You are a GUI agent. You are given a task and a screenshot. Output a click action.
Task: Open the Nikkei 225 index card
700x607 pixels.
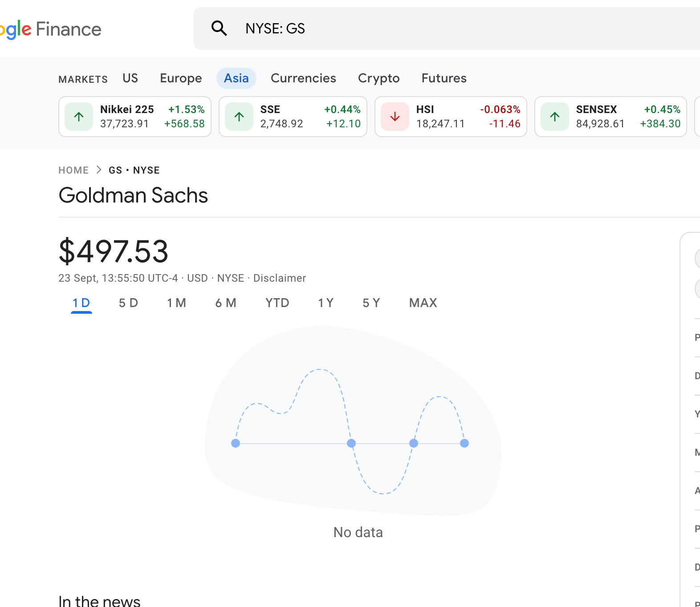135,117
